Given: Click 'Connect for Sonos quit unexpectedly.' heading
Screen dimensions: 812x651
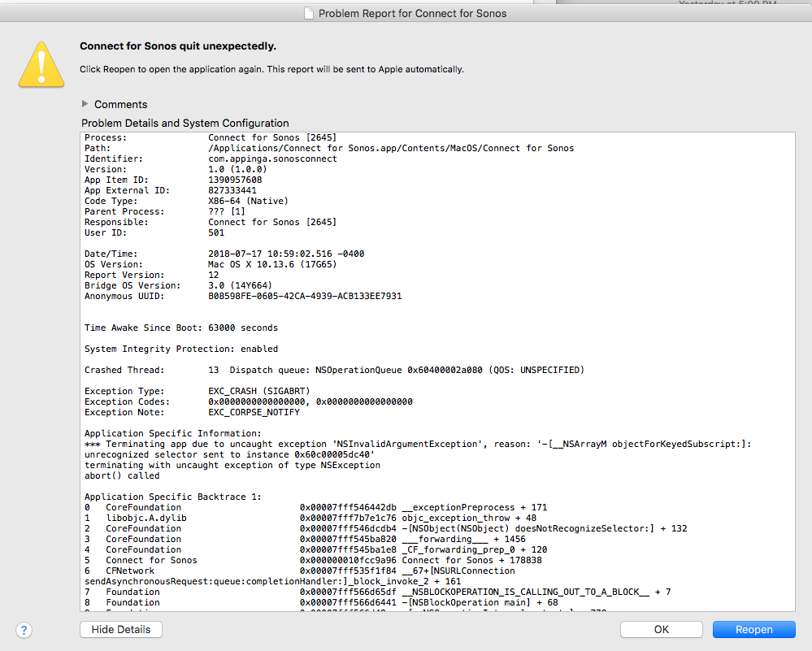Looking at the screenshot, I should coord(178,46).
